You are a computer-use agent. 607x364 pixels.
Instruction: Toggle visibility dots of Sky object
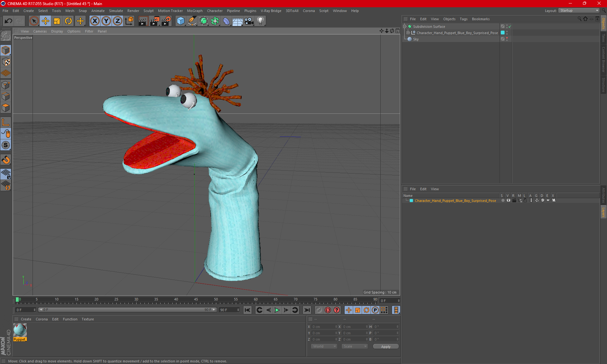click(x=507, y=39)
